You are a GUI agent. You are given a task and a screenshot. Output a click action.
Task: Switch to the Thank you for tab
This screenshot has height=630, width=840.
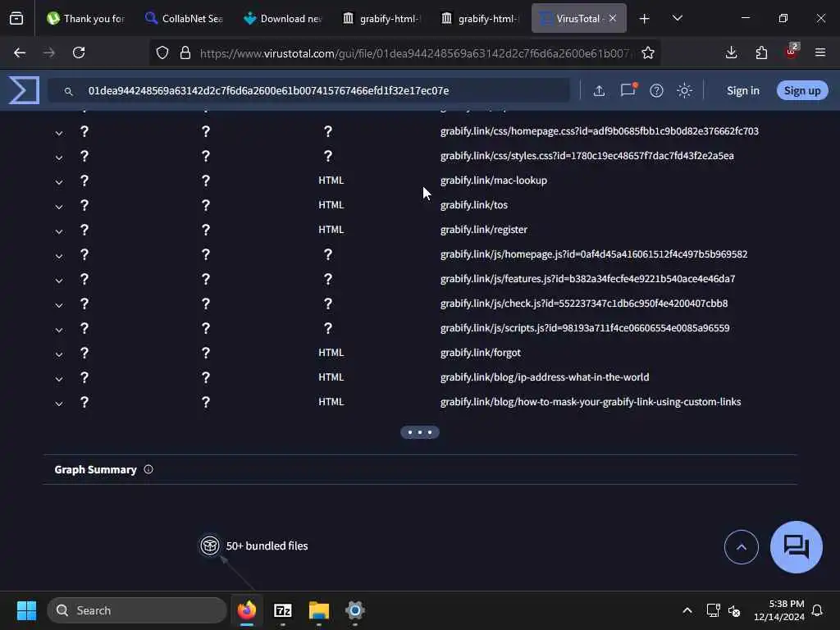click(85, 18)
